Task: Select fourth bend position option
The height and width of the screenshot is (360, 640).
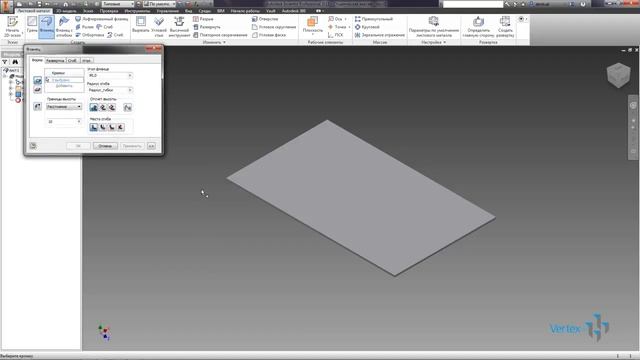Action: [121, 127]
